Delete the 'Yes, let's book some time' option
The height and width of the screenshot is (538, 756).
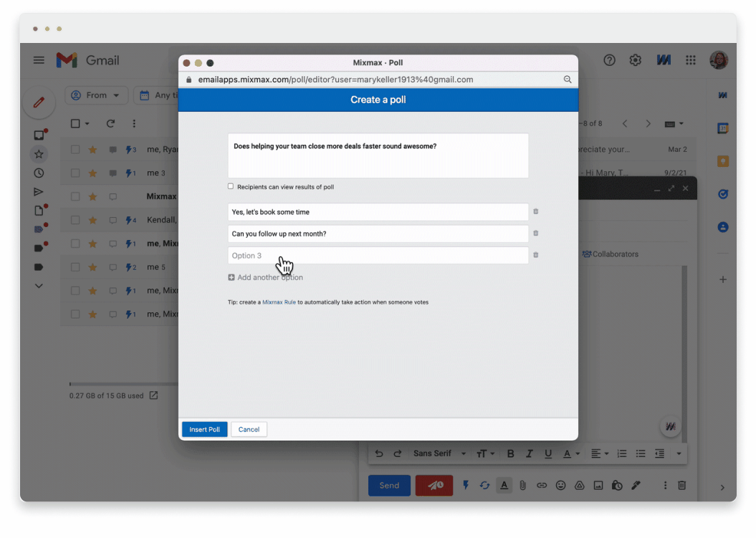[536, 211]
